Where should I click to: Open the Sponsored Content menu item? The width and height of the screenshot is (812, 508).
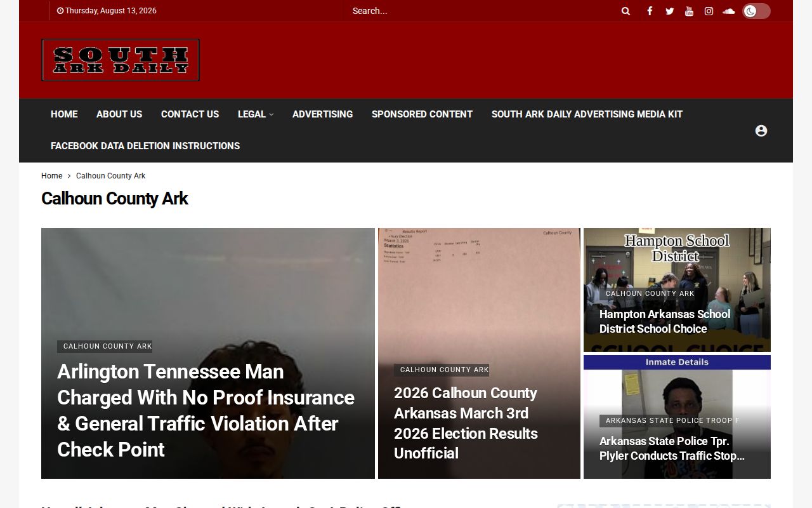(422, 114)
